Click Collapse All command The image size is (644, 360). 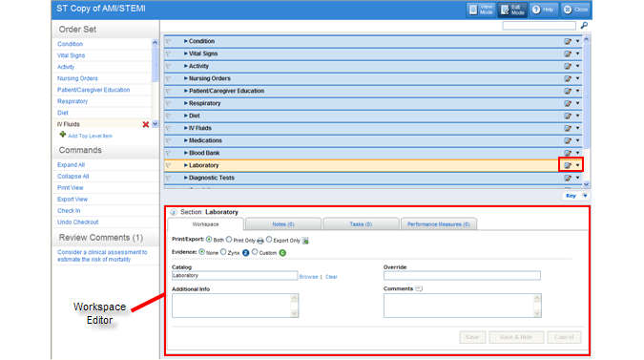[x=73, y=177]
